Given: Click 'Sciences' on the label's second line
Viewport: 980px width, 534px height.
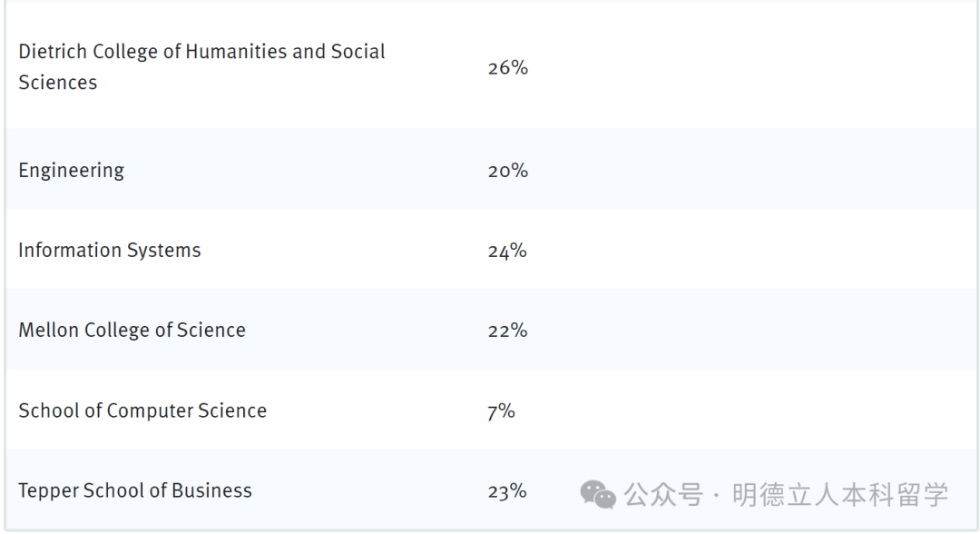Looking at the screenshot, I should click(57, 83).
